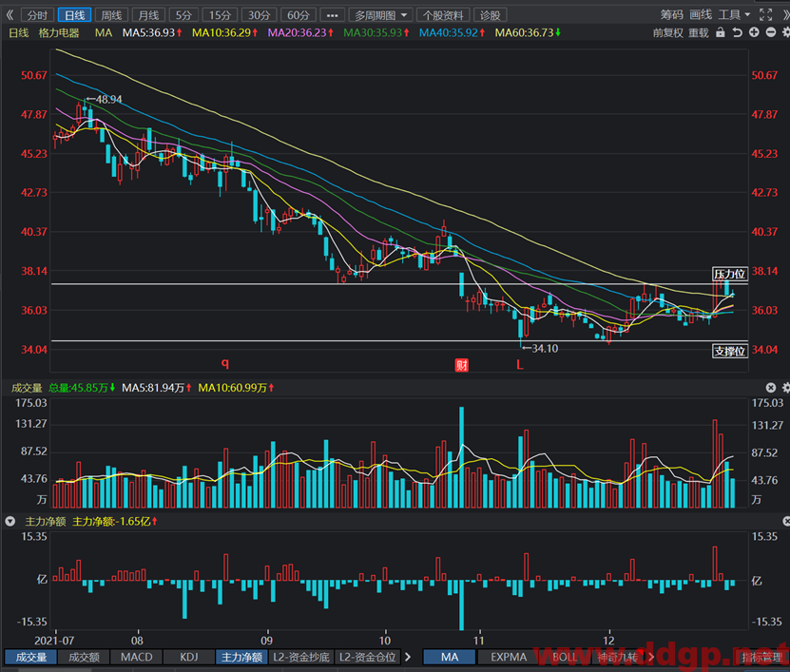Switch main indicator to EXPMA
This screenshot has height=672, width=790.
509,657
